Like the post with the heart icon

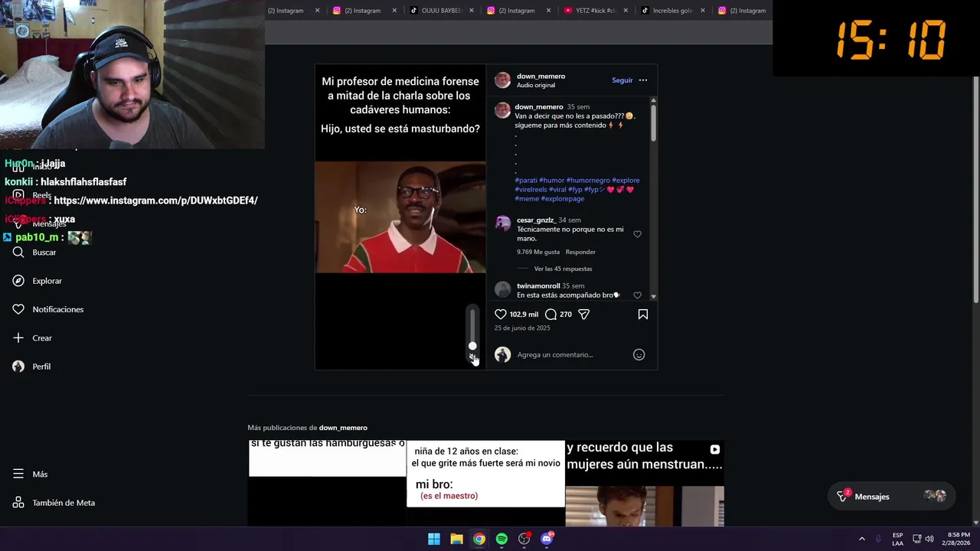501,315
